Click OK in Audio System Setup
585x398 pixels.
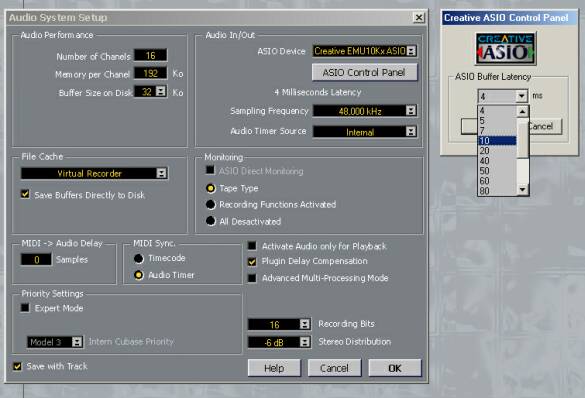395,368
